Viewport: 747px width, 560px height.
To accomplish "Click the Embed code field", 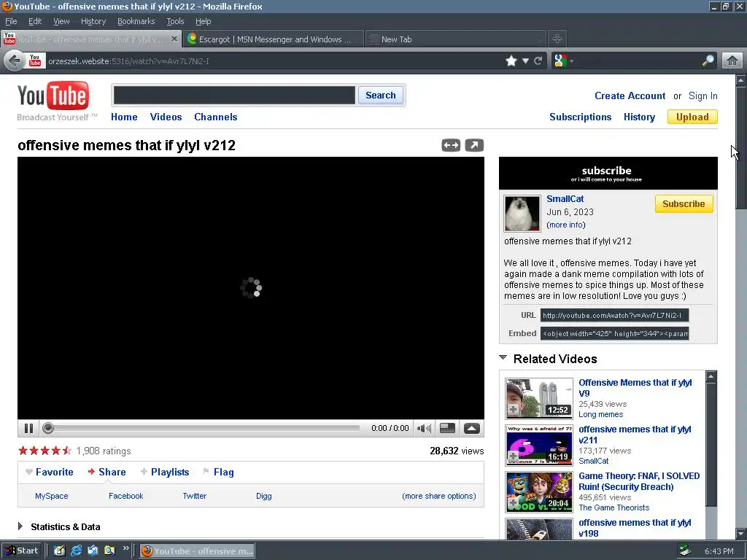I will (x=614, y=333).
